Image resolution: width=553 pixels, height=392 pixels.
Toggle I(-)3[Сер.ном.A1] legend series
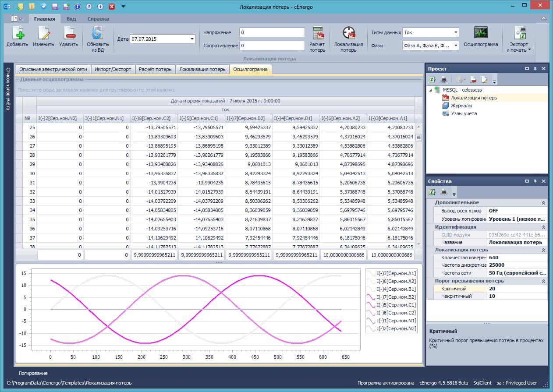[391, 273]
